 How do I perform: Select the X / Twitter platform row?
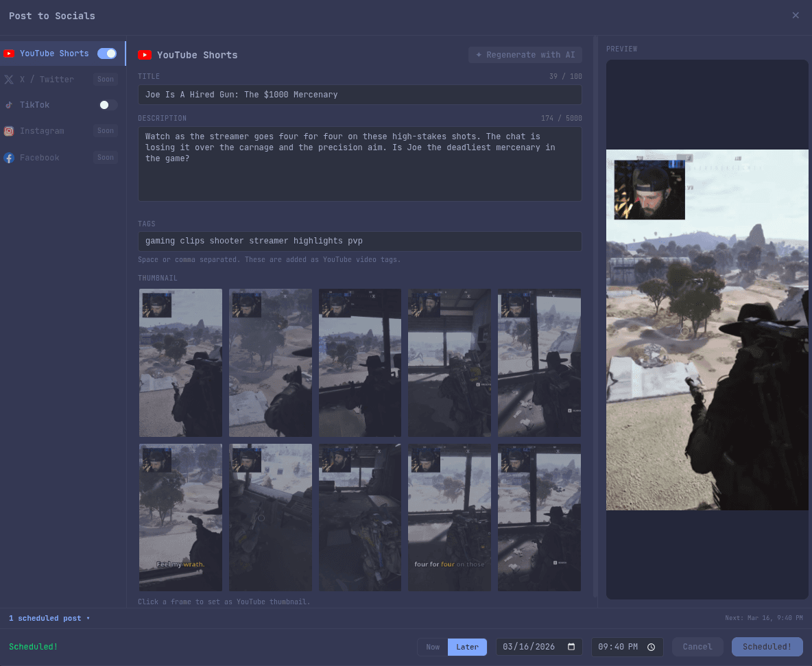coord(62,80)
